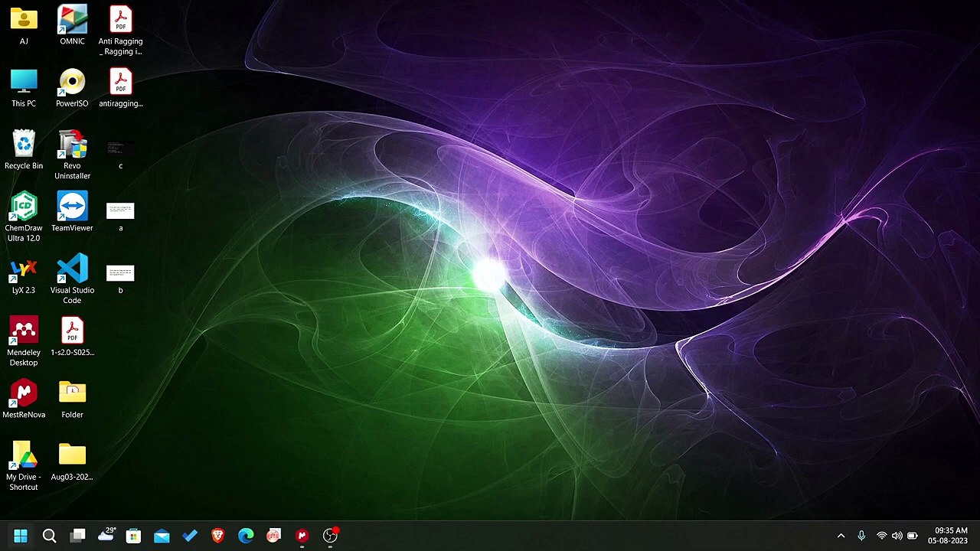Select the Mendeley Desktop shortcut

(x=24, y=331)
